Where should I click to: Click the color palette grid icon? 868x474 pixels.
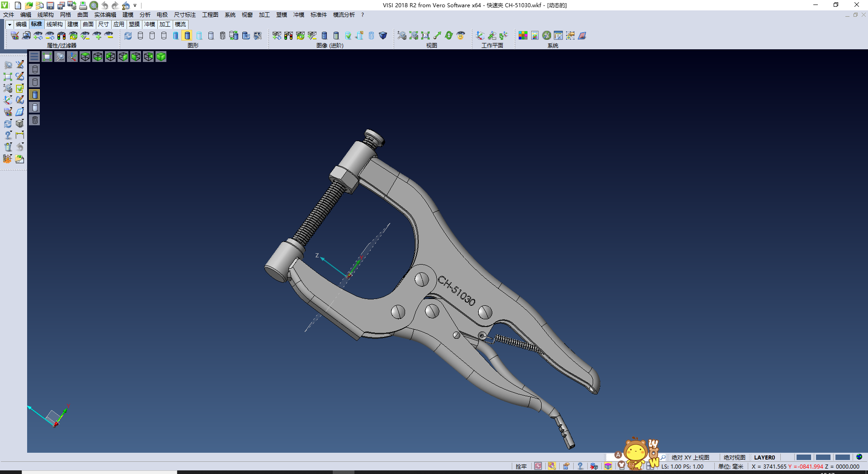click(523, 36)
